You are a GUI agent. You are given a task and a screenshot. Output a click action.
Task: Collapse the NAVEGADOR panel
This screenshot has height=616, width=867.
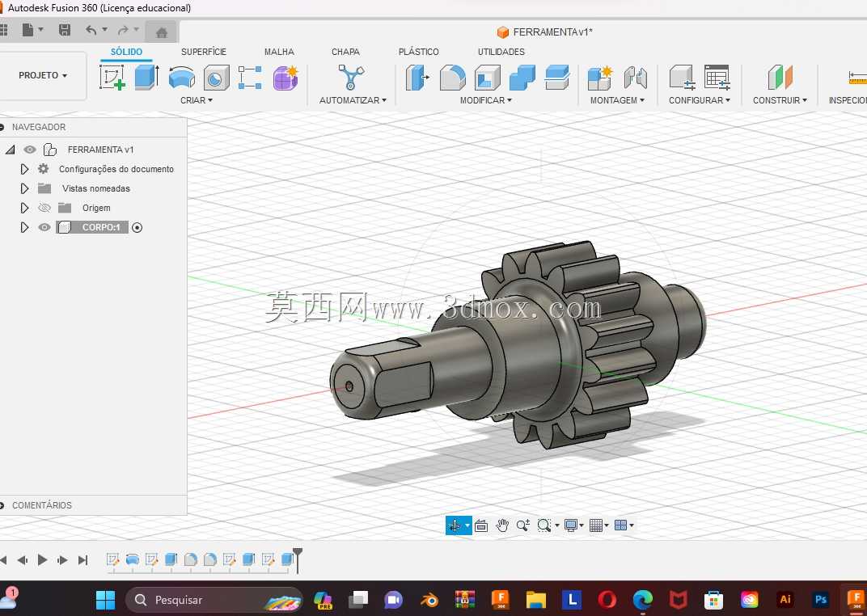pos(2,127)
